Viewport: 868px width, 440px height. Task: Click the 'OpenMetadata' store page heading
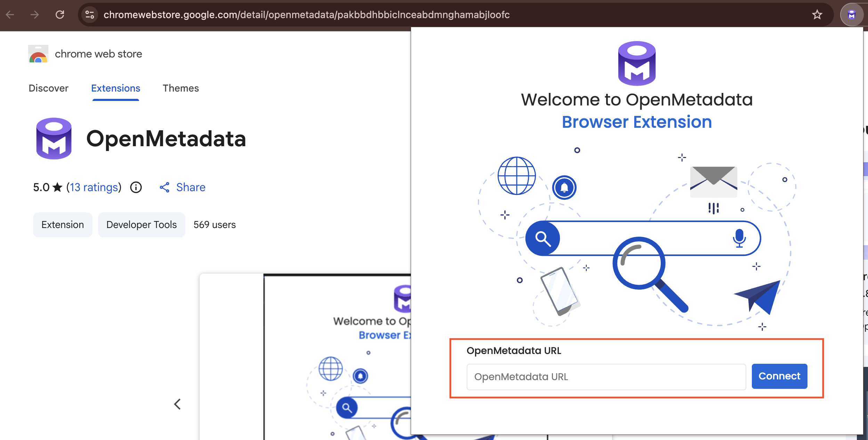pos(166,139)
